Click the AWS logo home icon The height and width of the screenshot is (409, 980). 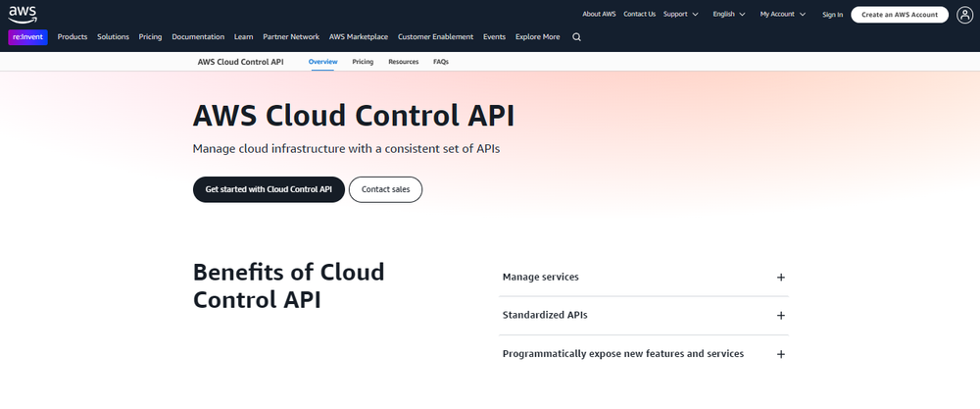coord(23,14)
